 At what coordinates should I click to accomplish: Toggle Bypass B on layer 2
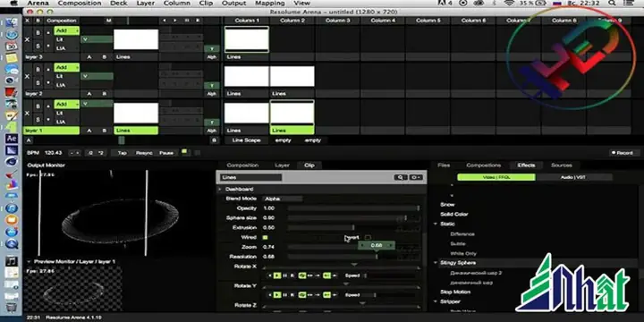[38, 70]
